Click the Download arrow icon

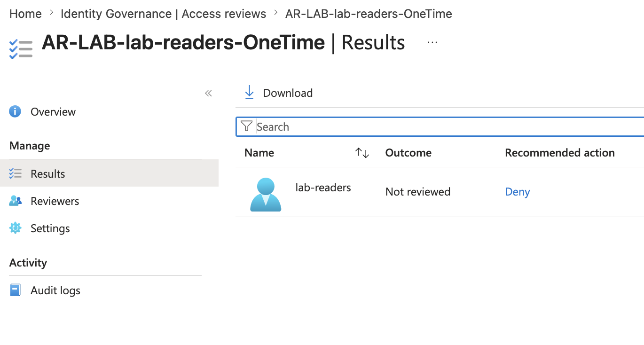coord(249,93)
